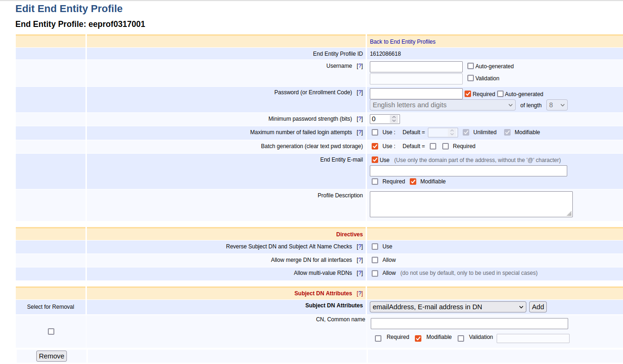
Task: Click into the Profile Description text area
Action: tap(471, 204)
